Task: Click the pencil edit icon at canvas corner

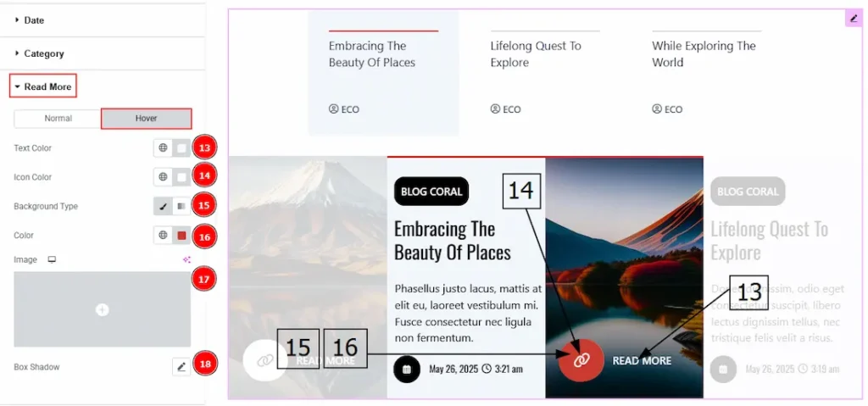Action: [x=854, y=18]
